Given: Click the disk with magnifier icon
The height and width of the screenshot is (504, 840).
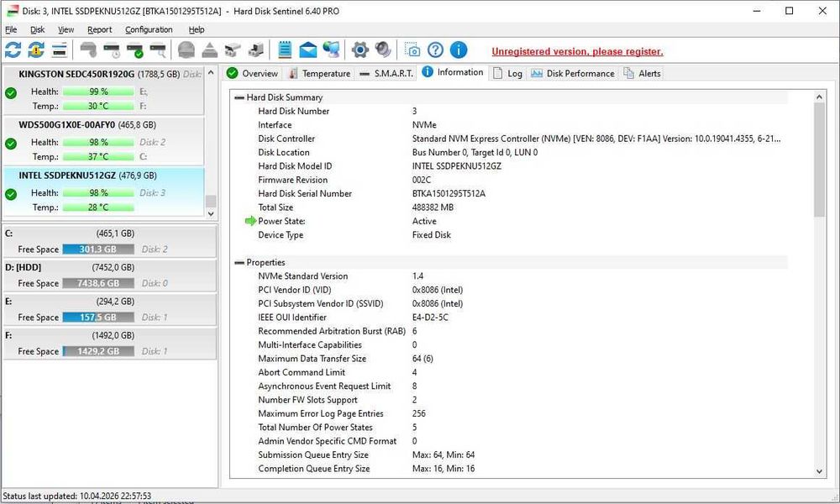Looking at the screenshot, I should pyautogui.click(x=158, y=50).
